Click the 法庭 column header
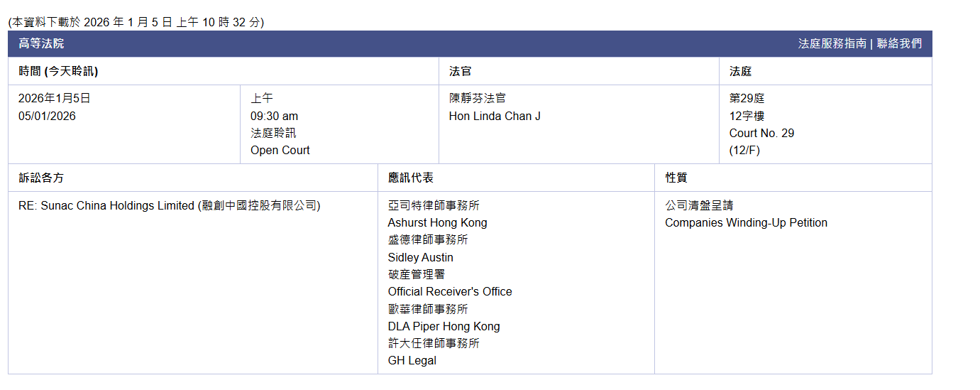 740,71
